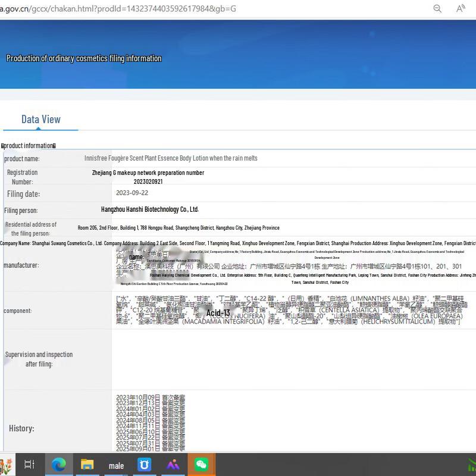Click the history entry 2025年06月10日
The width and height of the screenshot is (476, 476).
click(151, 431)
